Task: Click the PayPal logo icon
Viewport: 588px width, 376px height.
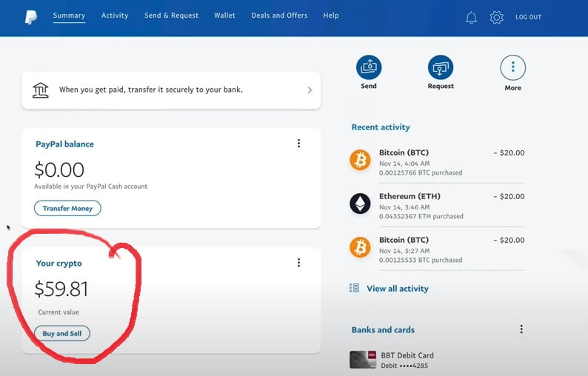Action: pyautogui.click(x=30, y=17)
